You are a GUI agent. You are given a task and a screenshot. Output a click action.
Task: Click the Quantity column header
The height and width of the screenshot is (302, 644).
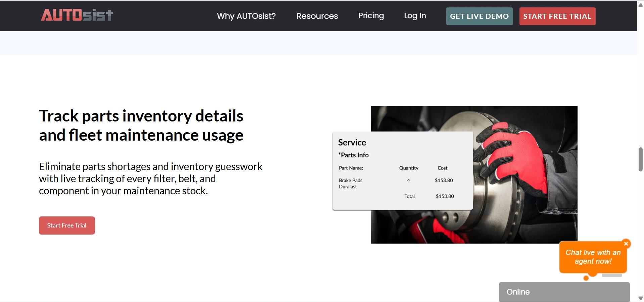(409, 168)
